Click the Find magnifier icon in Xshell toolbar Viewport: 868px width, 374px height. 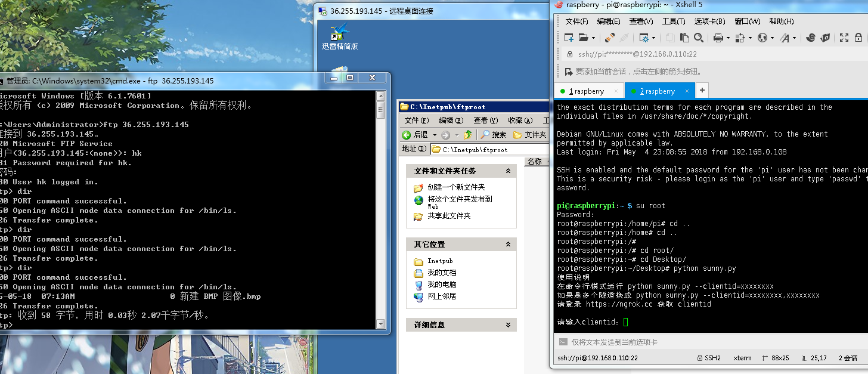coord(699,38)
